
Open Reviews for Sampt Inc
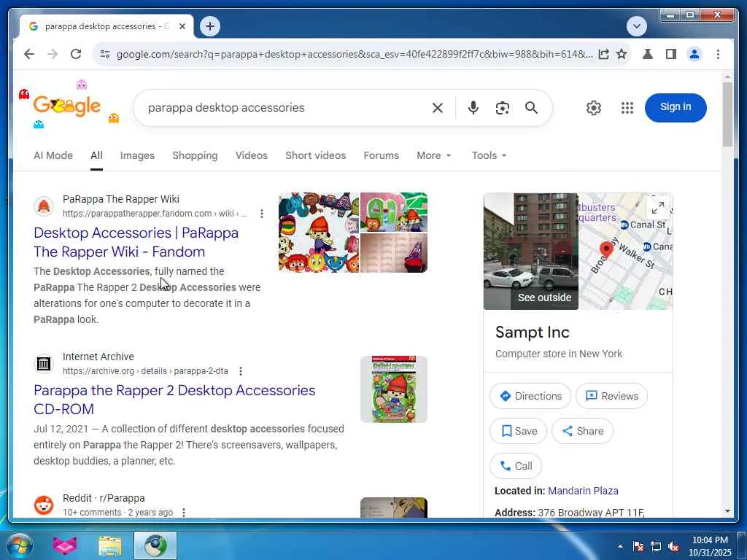coord(612,396)
